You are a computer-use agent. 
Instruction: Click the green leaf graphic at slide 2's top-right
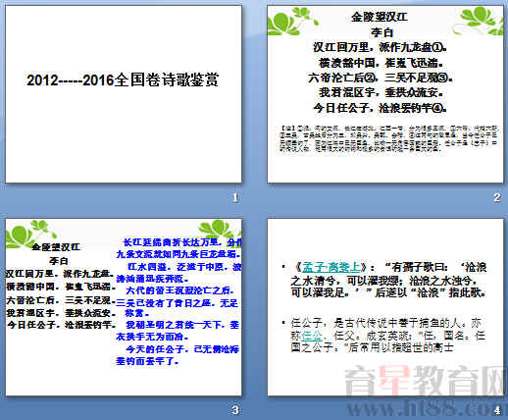point(481,21)
